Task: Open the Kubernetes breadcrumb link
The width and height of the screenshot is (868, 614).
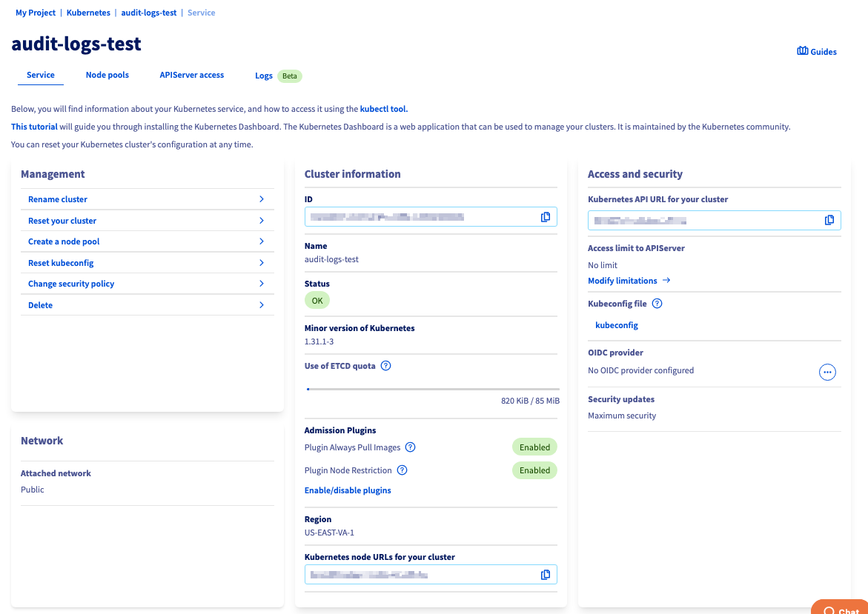Action: click(x=87, y=12)
